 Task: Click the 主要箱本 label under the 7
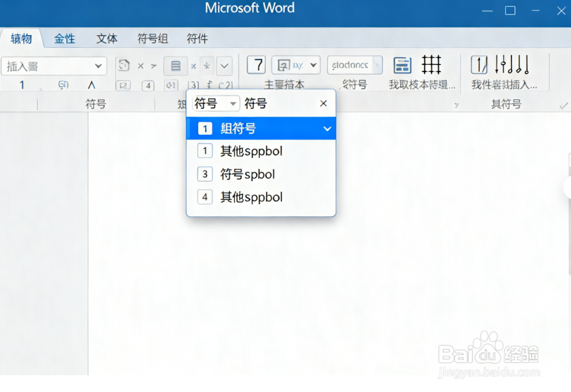tap(284, 85)
